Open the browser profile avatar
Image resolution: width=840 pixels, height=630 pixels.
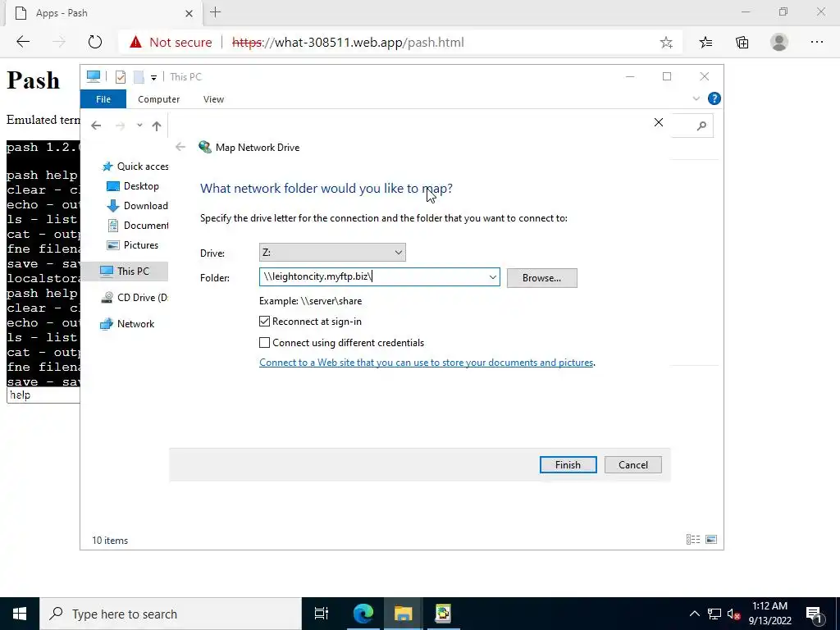779,42
